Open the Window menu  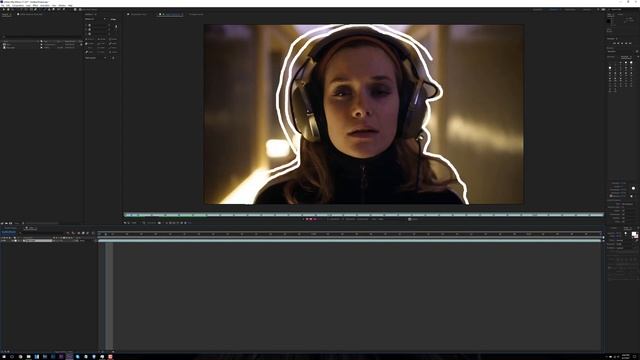tap(62, 5)
